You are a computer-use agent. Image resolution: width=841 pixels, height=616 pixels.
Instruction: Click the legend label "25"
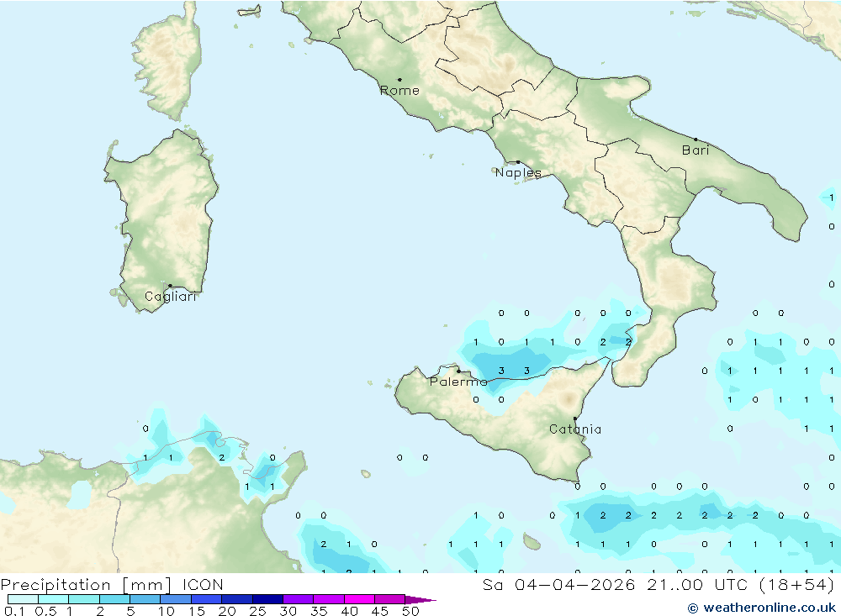[257, 611]
